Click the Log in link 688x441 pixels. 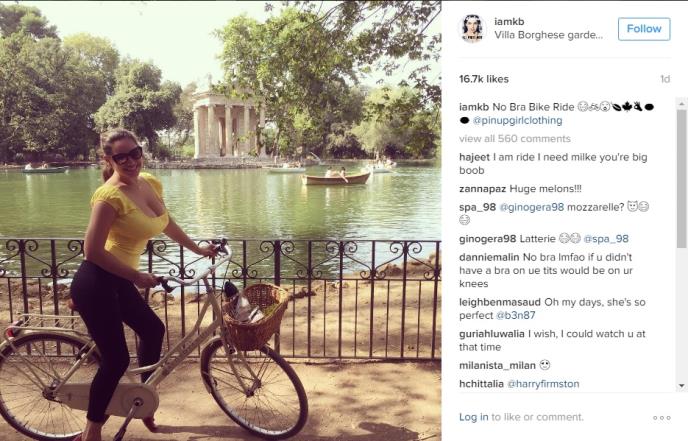tap(473, 417)
